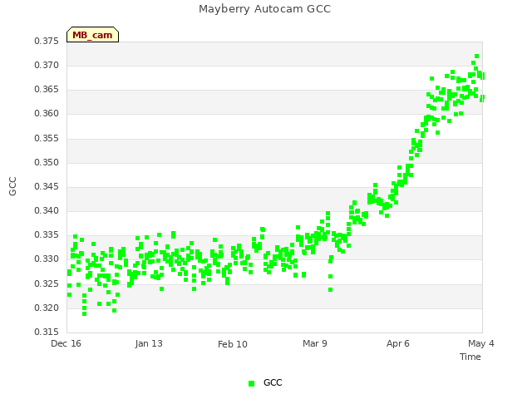The width and height of the screenshot is (532, 399).
Task: Click the Apr 6 x-axis label
Action: coord(398,343)
